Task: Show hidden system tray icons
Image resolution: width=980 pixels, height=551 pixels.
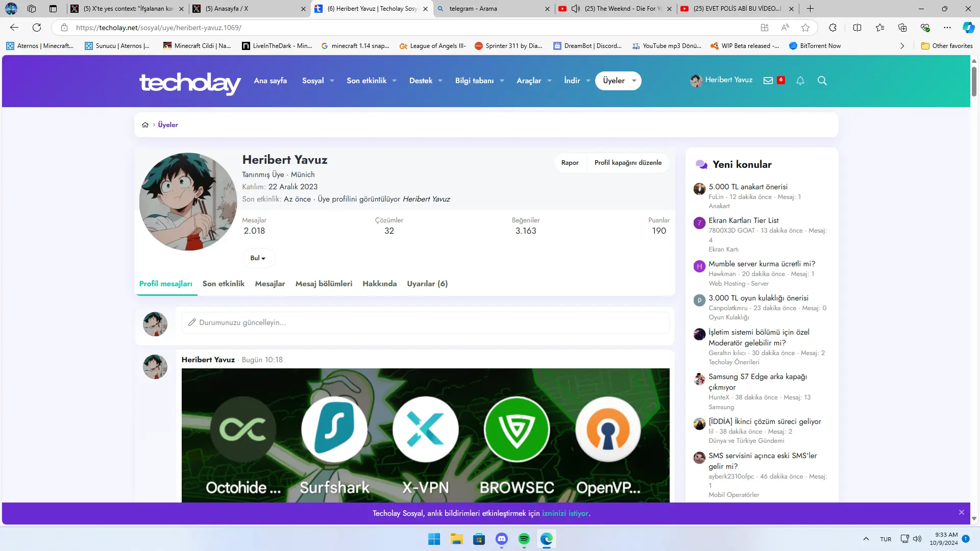Action: [866, 539]
